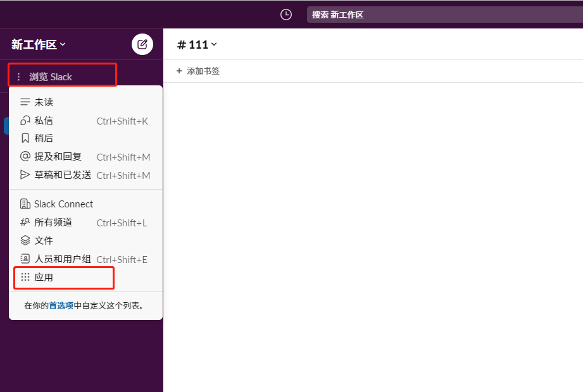Viewport: 583px width, 392px height.
Task: Open 文件 menu entry
Action: (86, 240)
